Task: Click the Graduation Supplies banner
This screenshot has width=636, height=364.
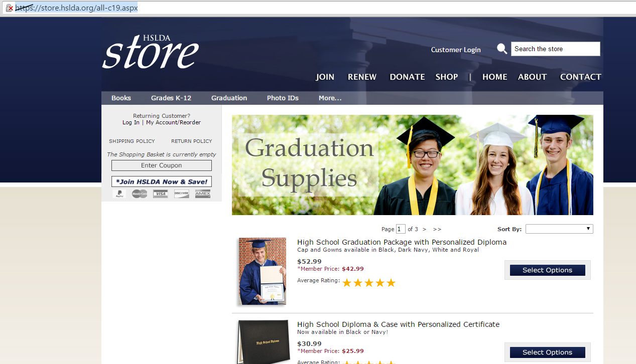Action: point(412,165)
